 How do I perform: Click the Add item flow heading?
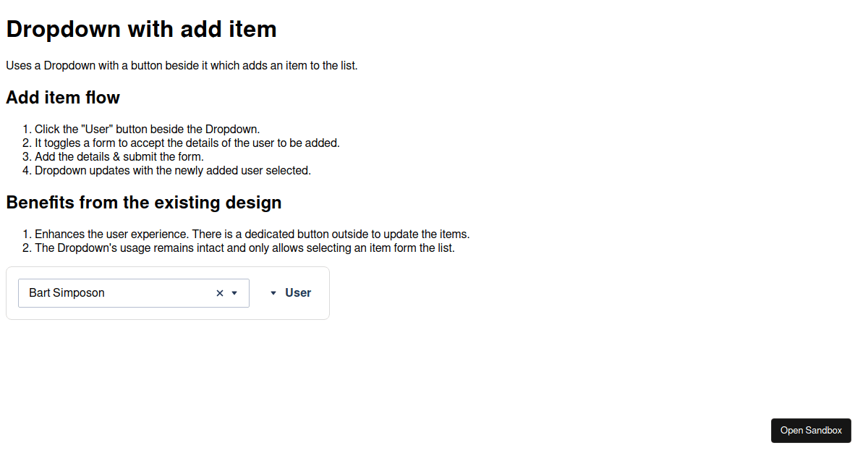point(62,97)
